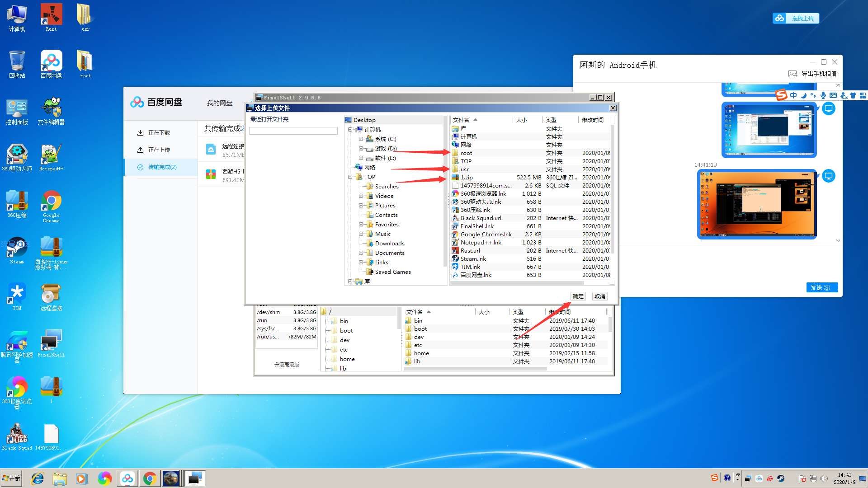Open the usr folder on desktop
The width and height of the screenshot is (868, 488).
point(85,18)
